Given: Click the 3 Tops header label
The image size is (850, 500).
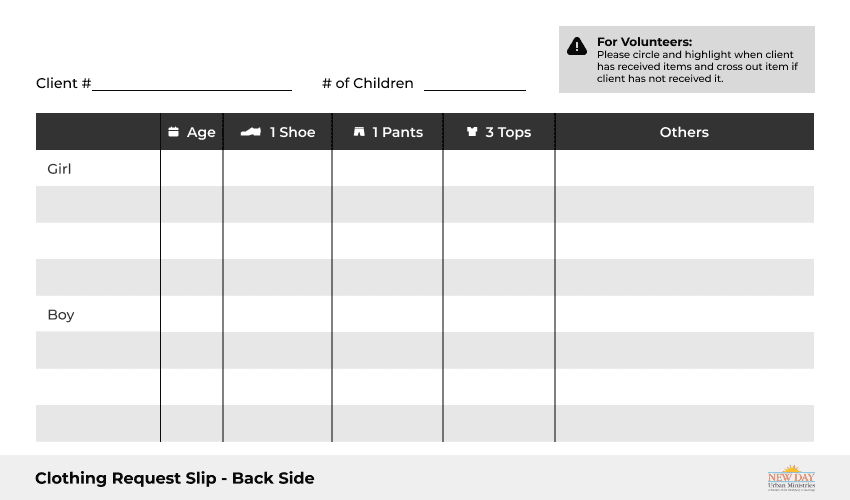Looking at the screenshot, I should (508, 133).
